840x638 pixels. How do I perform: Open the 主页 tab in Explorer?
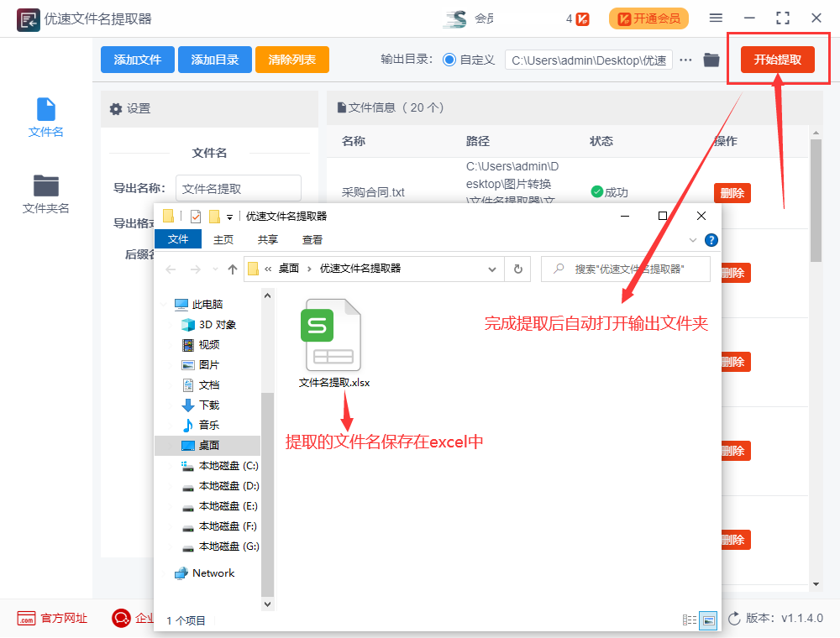click(x=223, y=239)
